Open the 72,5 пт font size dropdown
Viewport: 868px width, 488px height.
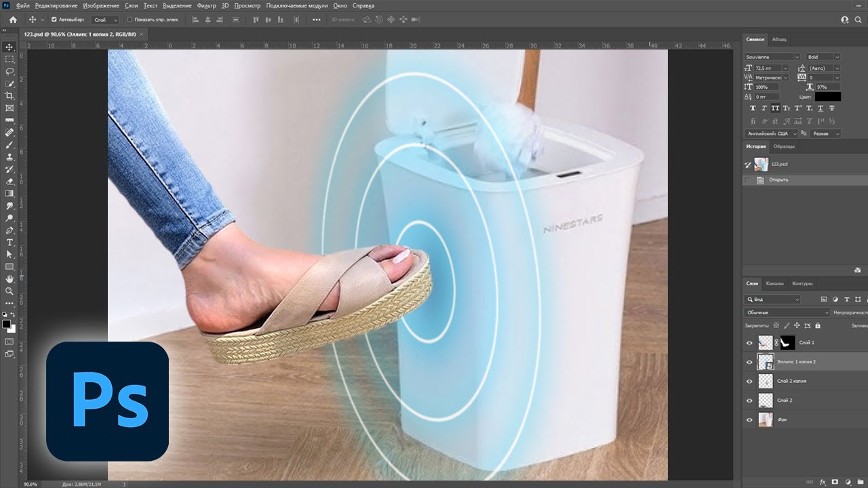[772, 68]
